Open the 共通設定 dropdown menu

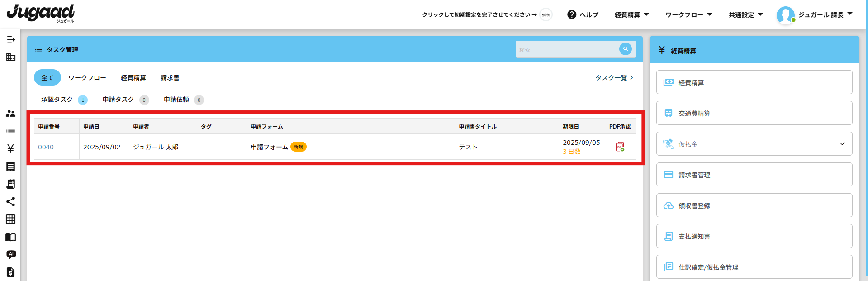[x=745, y=14]
